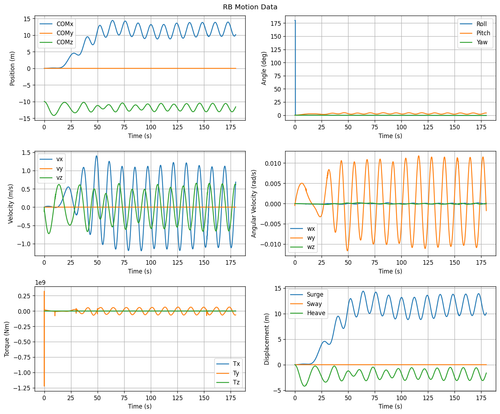
Task: Select the Tz legend entry
Action: coord(228,382)
